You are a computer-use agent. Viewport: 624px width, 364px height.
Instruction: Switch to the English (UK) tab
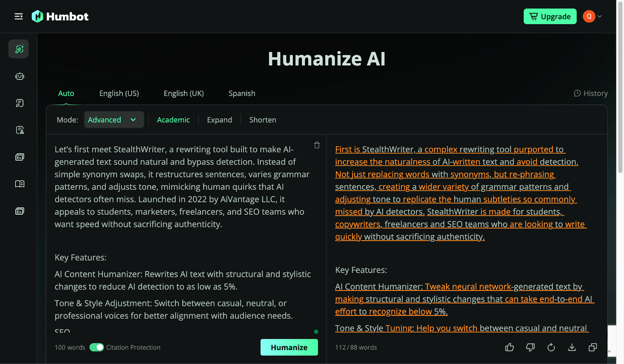184,94
